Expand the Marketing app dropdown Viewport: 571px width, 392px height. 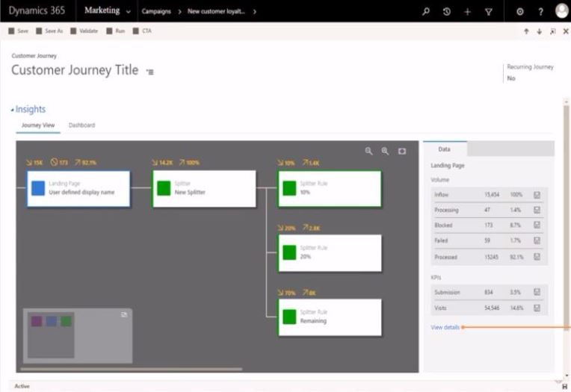click(129, 11)
